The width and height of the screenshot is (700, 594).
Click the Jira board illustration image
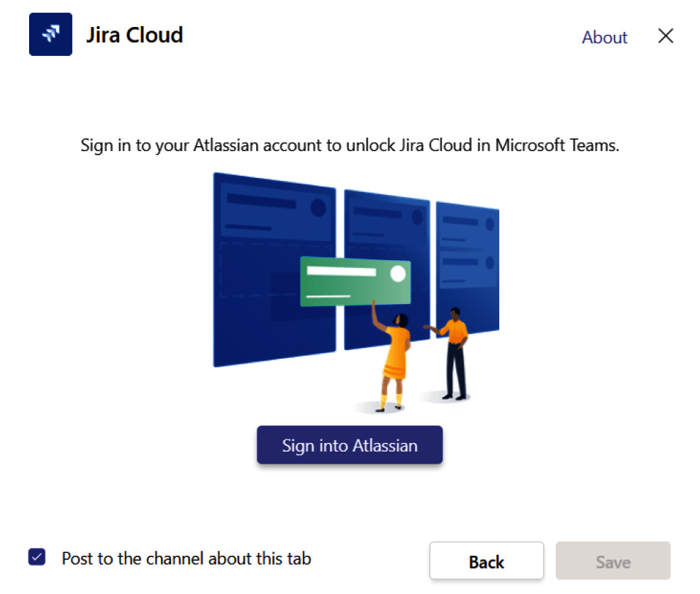pyautogui.click(x=356, y=293)
